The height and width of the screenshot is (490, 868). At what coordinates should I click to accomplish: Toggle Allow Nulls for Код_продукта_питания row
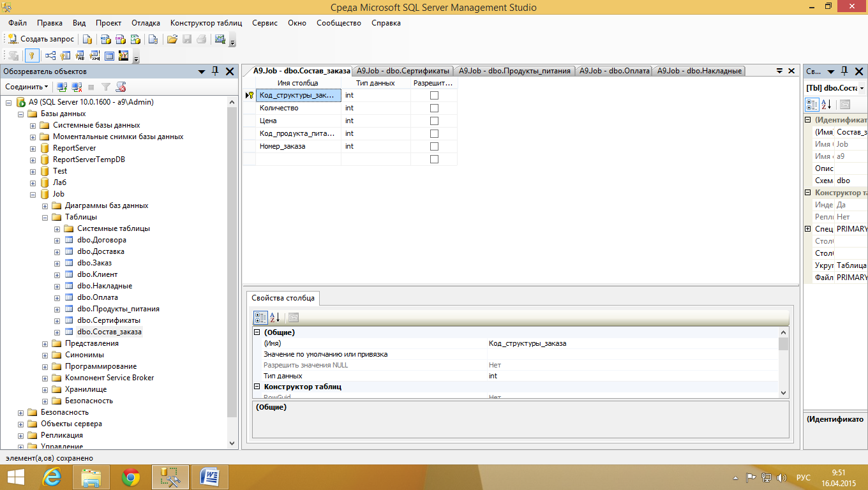tap(434, 133)
